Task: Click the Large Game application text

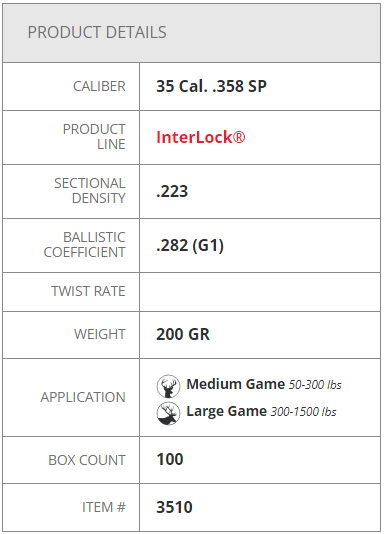Action: [x=226, y=411]
